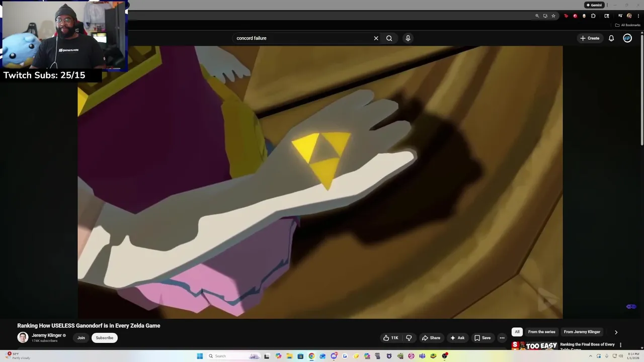Clear the YouTube search box with X

376,38
